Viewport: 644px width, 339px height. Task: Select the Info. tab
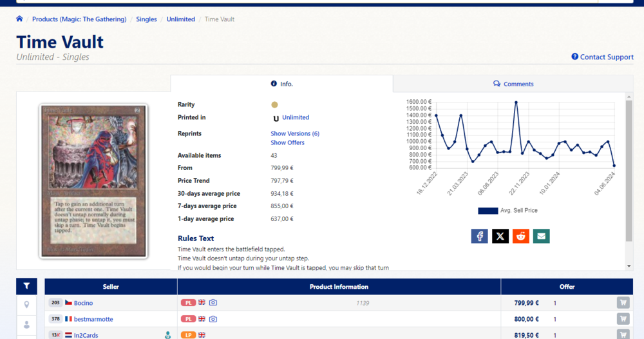[281, 84]
